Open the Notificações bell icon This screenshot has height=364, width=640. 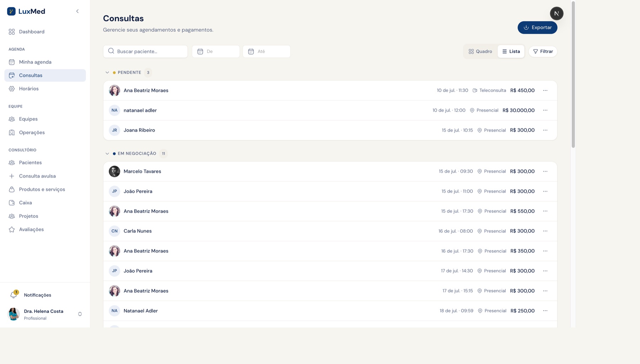point(14,295)
